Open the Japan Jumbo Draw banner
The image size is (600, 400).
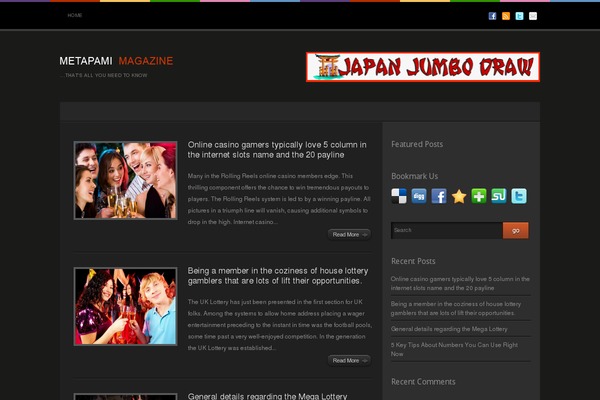point(423,67)
